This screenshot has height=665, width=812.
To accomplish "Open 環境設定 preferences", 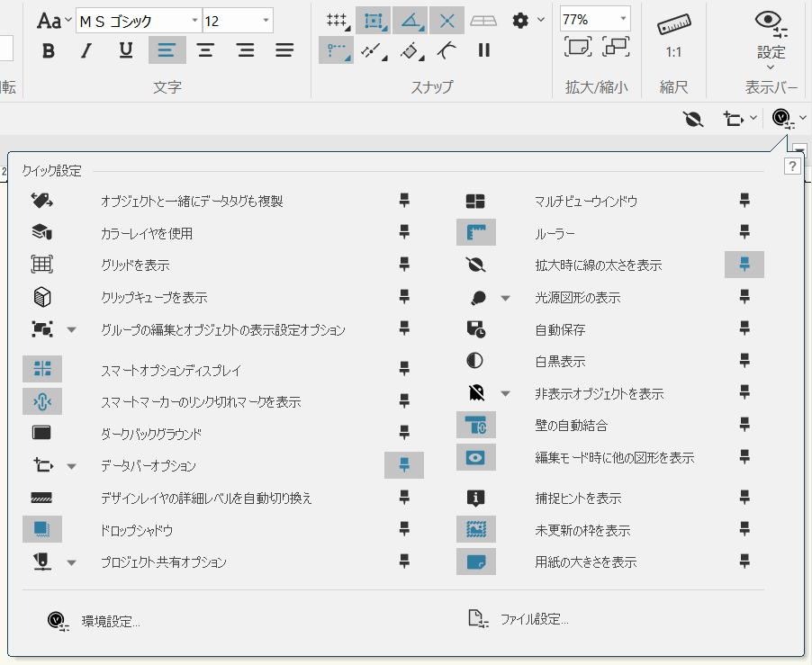I will click(x=94, y=621).
